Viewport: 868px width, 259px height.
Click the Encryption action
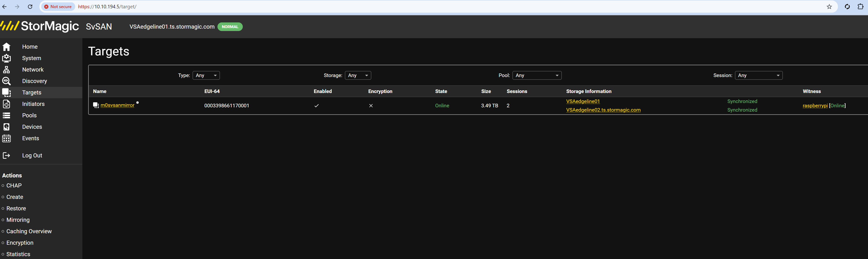click(x=20, y=243)
